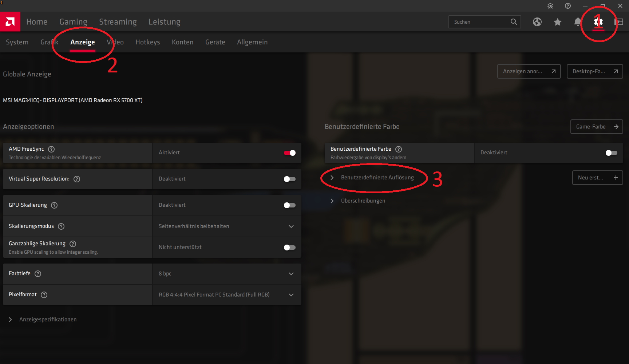The width and height of the screenshot is (629, 364).
Task: Go to the Home tab
Action: click(37, 22)
